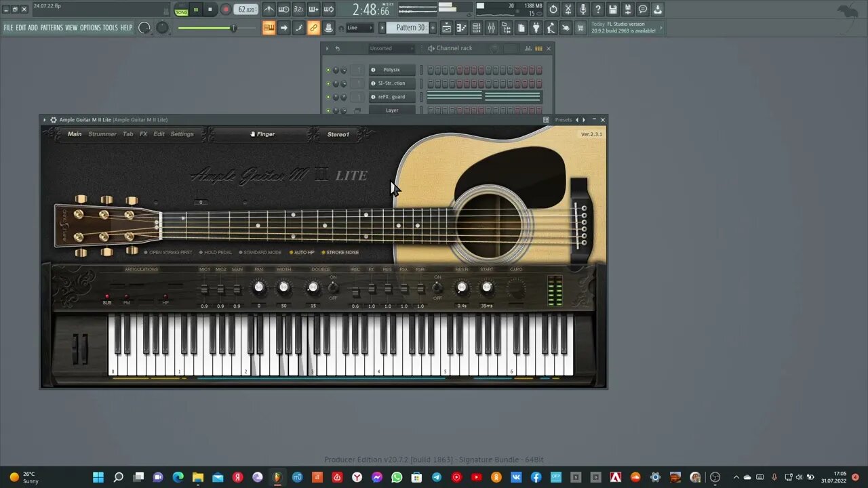Viewport: 868px width, 488px height.
Task: Open the ADD menu
Action: tap(33, 28)
